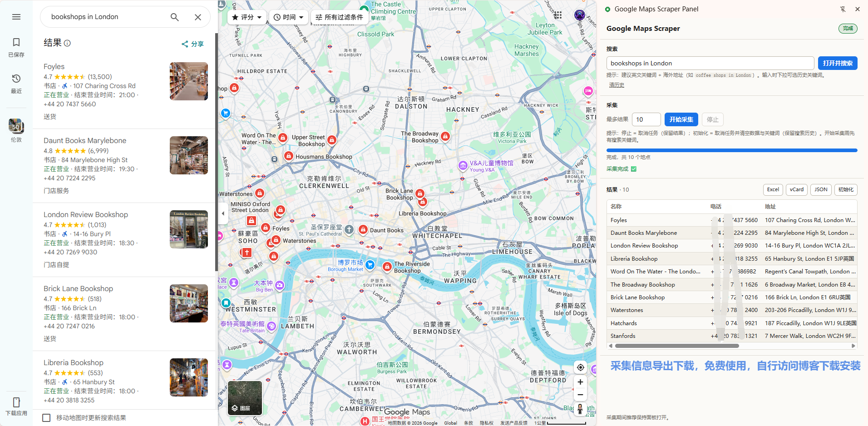Zoom in on the map
868x426 pixels.
click(x=580, y=382)
